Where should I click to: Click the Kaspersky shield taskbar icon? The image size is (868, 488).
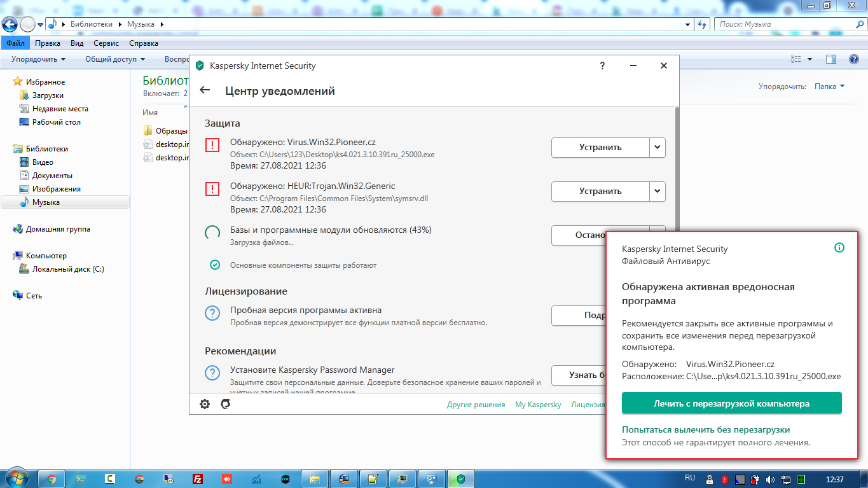pyautogui.click(x=461, y=479)
